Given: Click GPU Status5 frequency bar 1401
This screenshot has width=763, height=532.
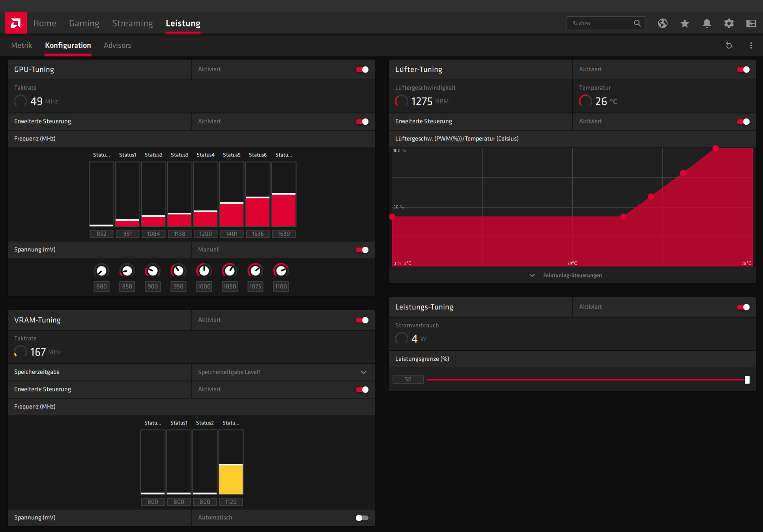Looking at the screenshot, I should pos(232,194).
